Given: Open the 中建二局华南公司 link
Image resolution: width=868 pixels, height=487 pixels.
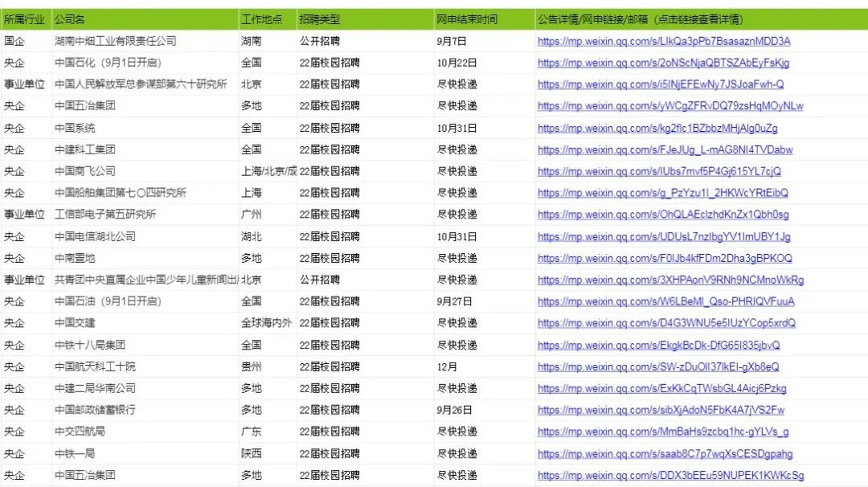Looking at the screenshot, I should point(661,388).
